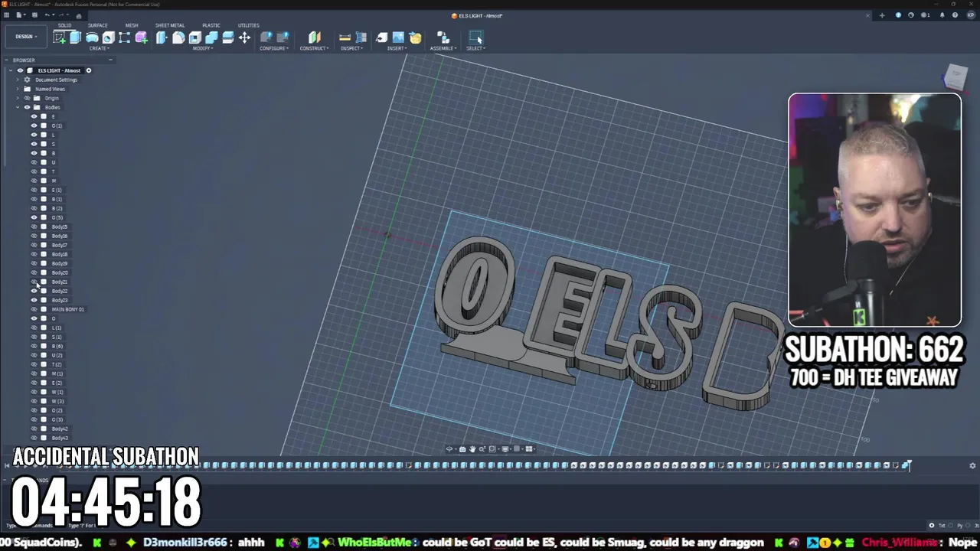Toggle visibility of body O (5)
Screen dimensions: 980x551
click(34, 217)
